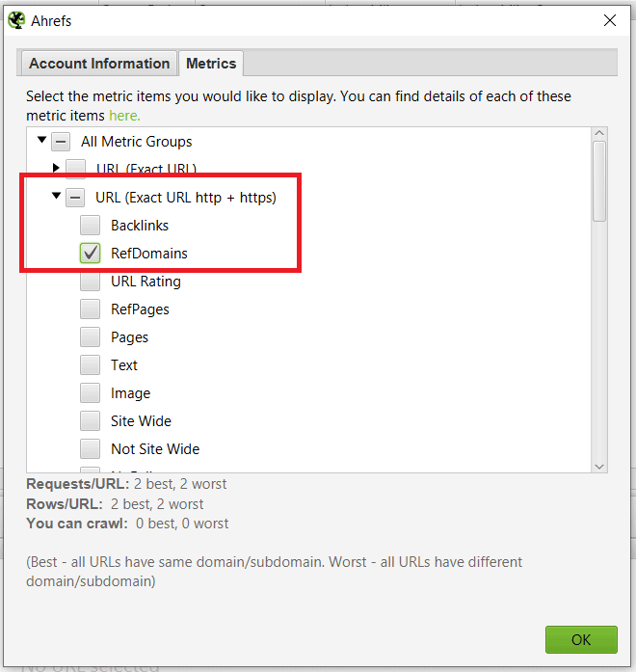
Task: Click the metrics list vertical scrollbar thumb
Action: [599, 181]
